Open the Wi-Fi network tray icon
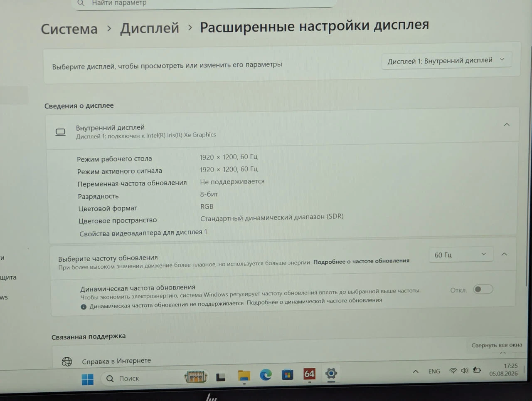The height and width of the screenshot is (401, 532). click(x=453, y=371)
